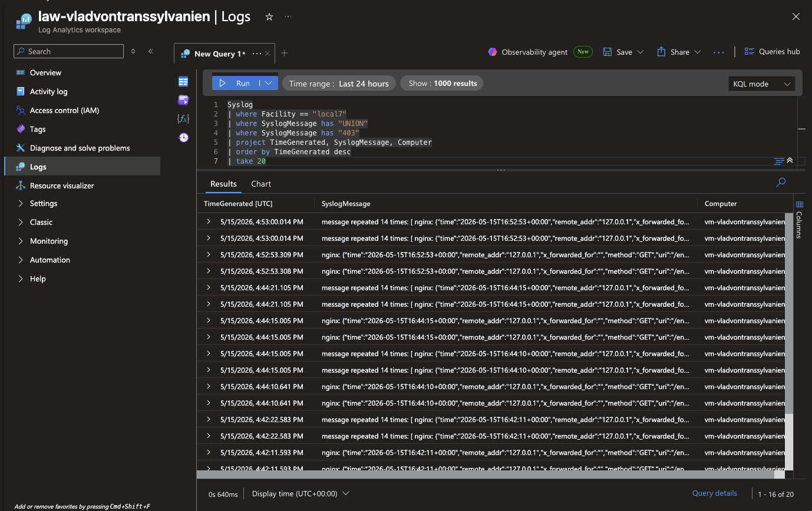Image resolution: width=812 pixels, height=511 pixels.
Task: Open the Queries panel icon
Action: (x=183, y=100)
